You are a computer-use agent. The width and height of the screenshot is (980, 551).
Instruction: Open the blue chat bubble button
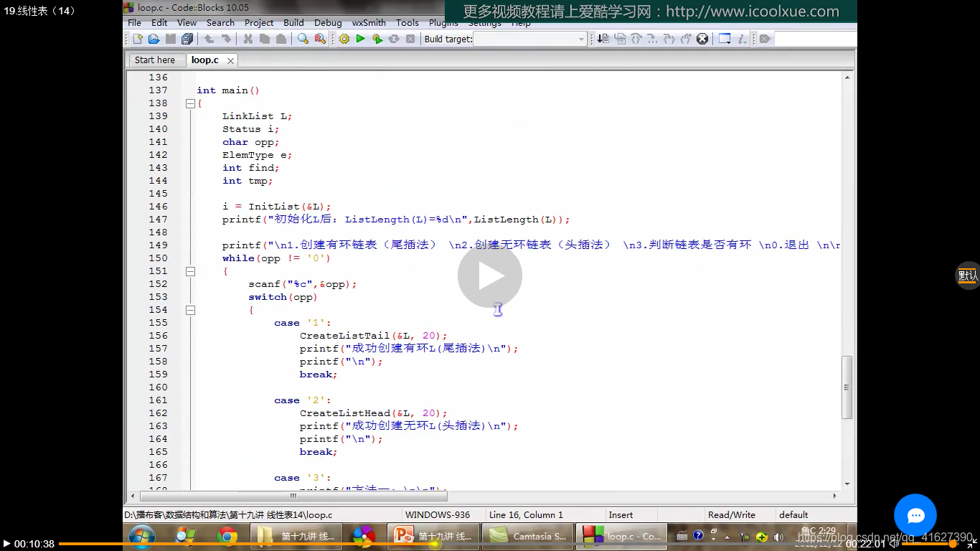tap(915, 515)
